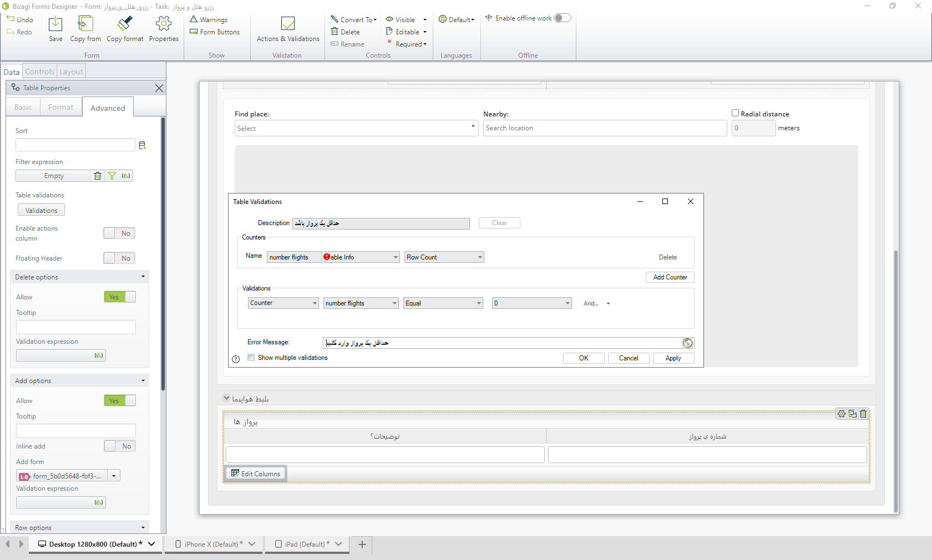The width and height of the screenshot is (932, 560).
Task: Delete the table using its trash icon
Action: (863, 414)
